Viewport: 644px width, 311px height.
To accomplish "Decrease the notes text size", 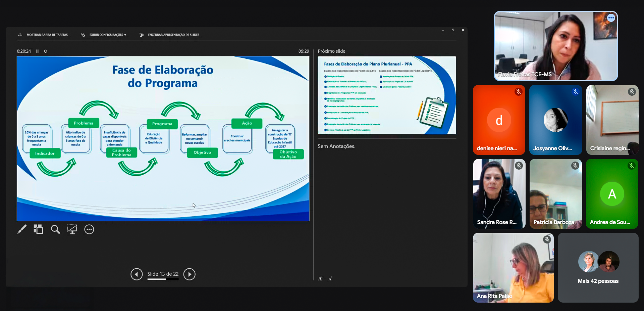I will [x=330, y=278].
